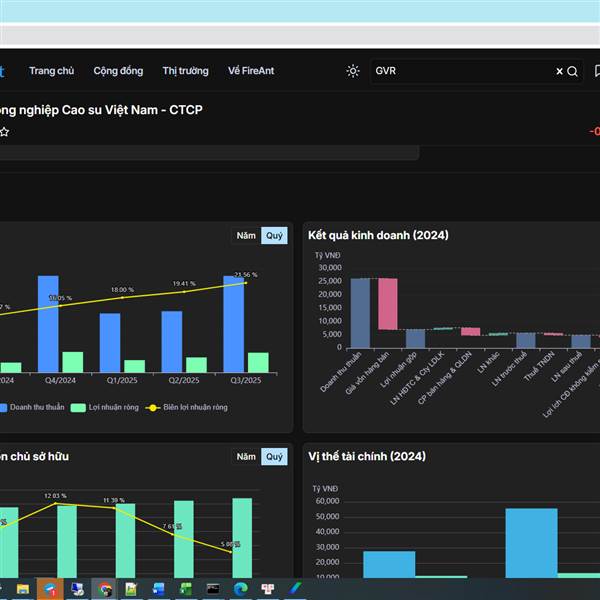Image resolution: width=600 pixels, height=600 pixels.
Task: Set equity chart to Năm view
Action: tap(246, 457)
